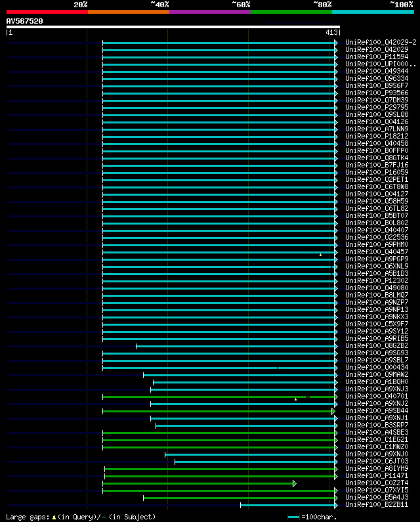The height and width of the screenshot is (522, 420).
Task: Select UniRef100_P93566 label
Action: (377, 93)
